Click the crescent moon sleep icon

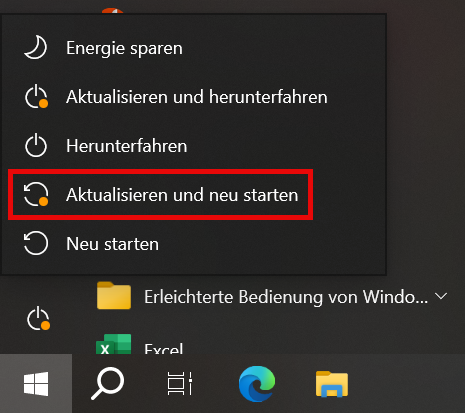36,48
